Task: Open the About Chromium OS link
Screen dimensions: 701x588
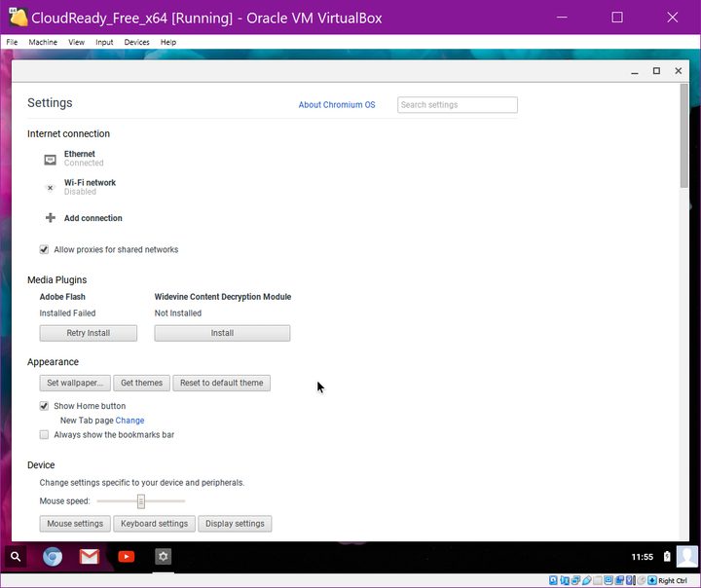Action: (x=337, y=104)
